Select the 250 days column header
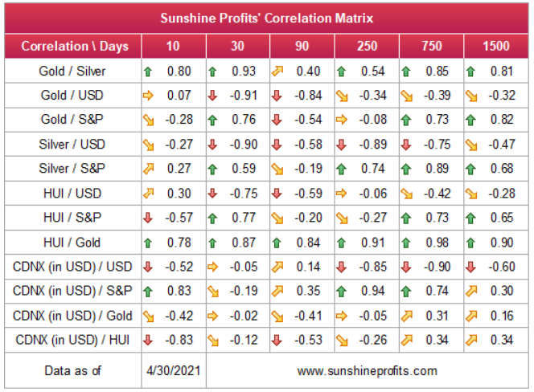 click(367, 46)
